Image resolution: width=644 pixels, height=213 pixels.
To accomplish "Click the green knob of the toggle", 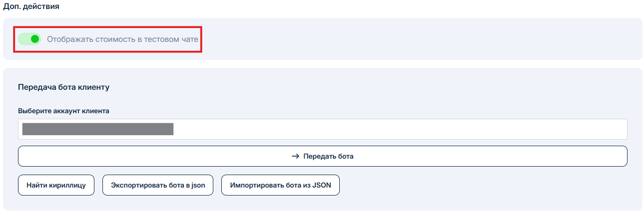I will (x=34, y=39).
